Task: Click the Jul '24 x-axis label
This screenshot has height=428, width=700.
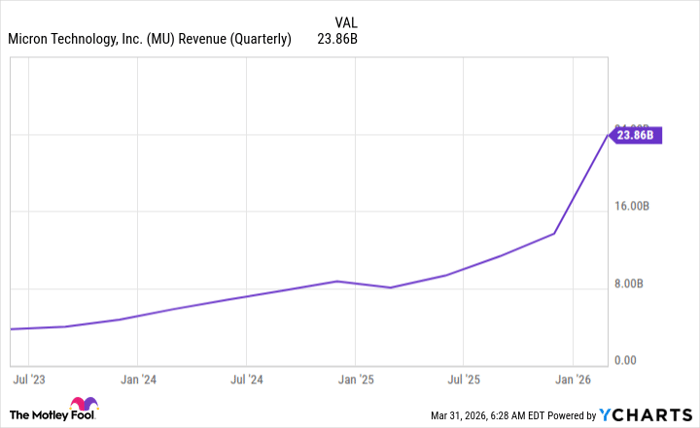Action: coord(247,380)
